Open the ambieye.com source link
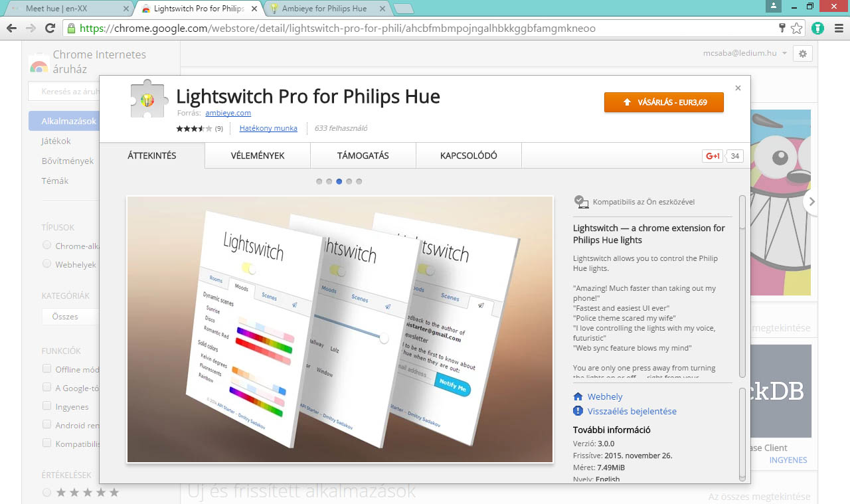Screen dimensions: 850x504 click(x=228, y=114)
